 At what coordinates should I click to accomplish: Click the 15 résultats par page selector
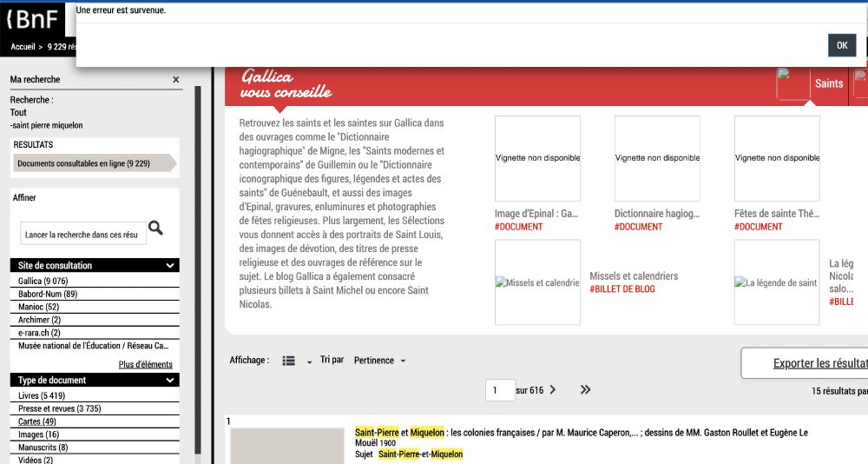tap(839, 391)
